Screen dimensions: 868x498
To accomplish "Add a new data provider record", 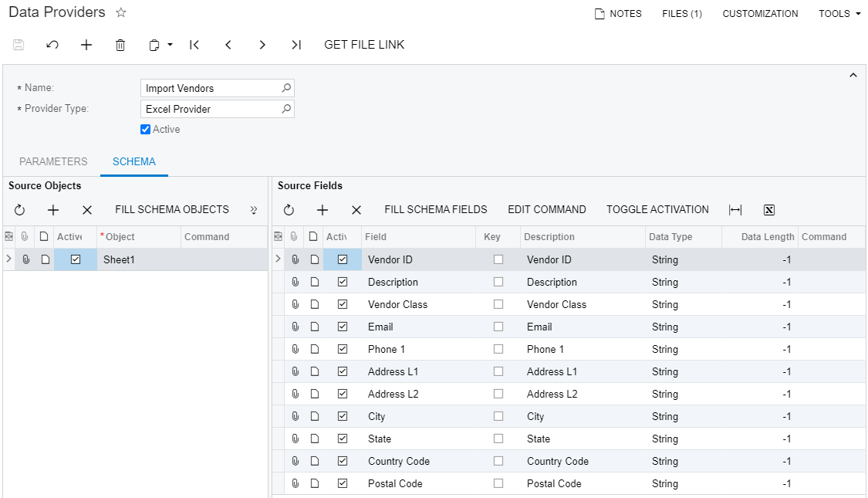I will 86,45.
